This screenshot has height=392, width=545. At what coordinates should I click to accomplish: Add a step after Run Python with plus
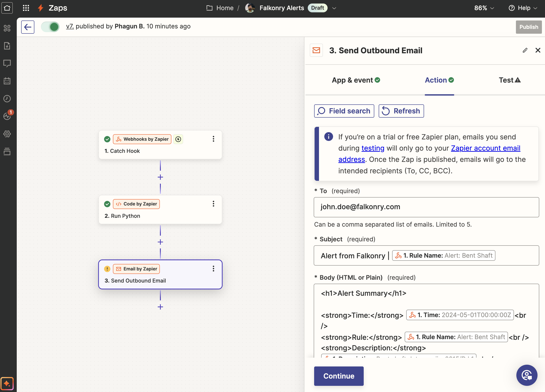(x=160, y=242)
